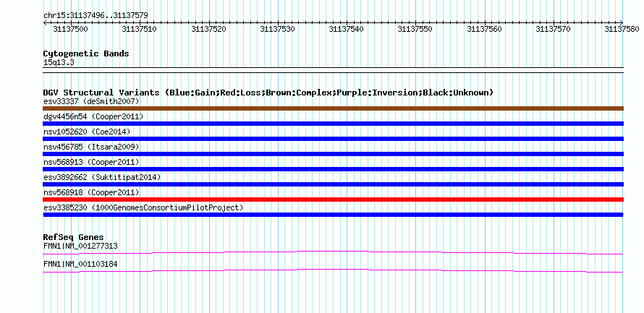Click the blue nsv568913 gain bar
Viewport: 644px width, 313px height.
333,169
